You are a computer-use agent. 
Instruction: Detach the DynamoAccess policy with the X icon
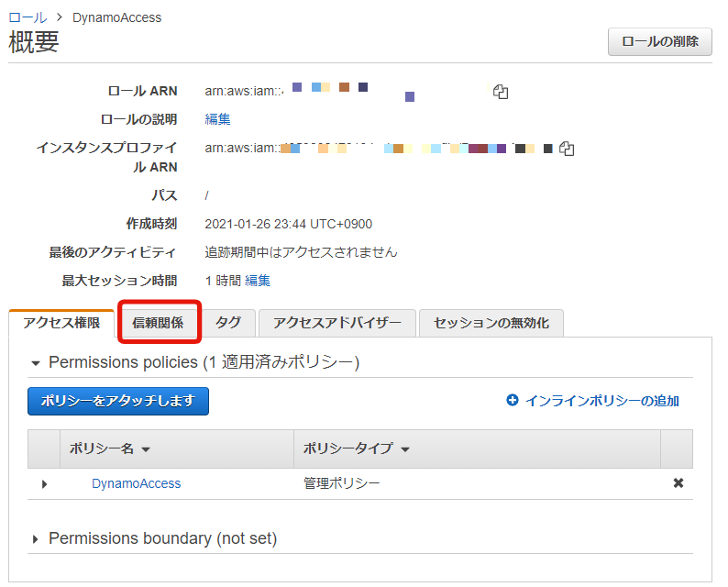pyautogui.click(x=678, y=483)
